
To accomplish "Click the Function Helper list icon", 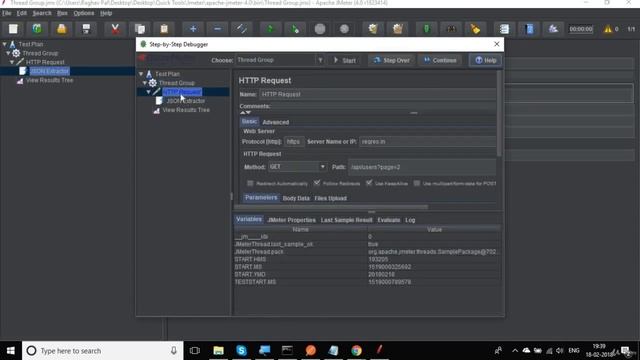I will tap(504, 29).
